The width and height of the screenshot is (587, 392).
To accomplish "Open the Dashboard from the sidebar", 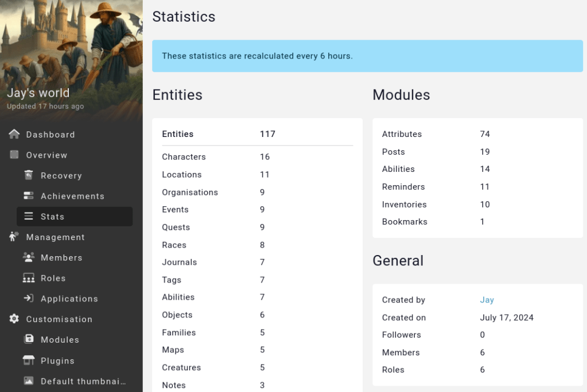I will pos(50,134).
